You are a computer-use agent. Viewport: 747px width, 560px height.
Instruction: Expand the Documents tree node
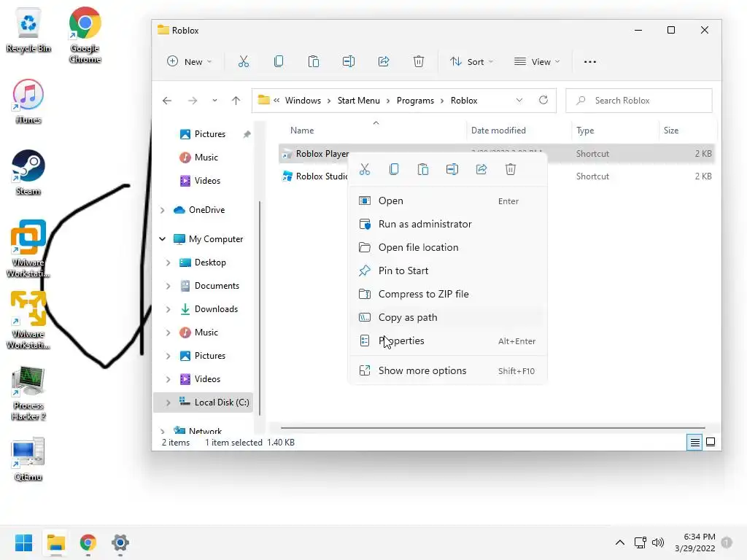[x=169, y=286]
